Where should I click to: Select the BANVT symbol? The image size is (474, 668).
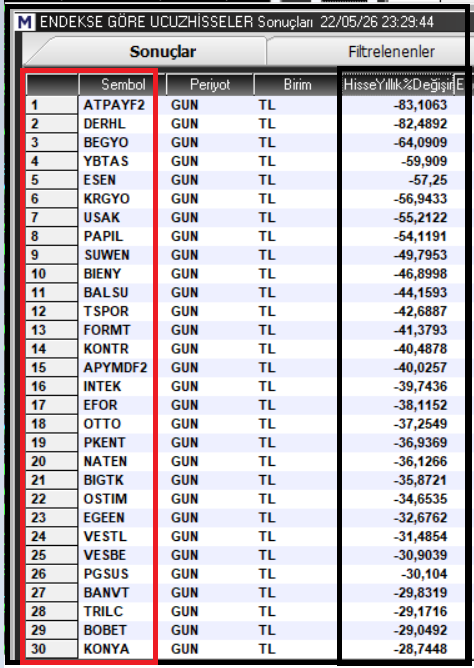[106, 592]
